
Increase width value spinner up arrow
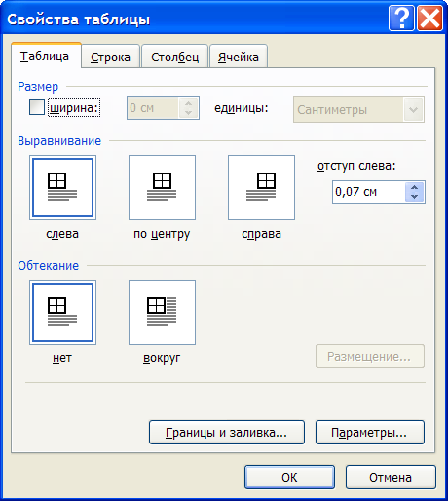(x=188, y=103)
